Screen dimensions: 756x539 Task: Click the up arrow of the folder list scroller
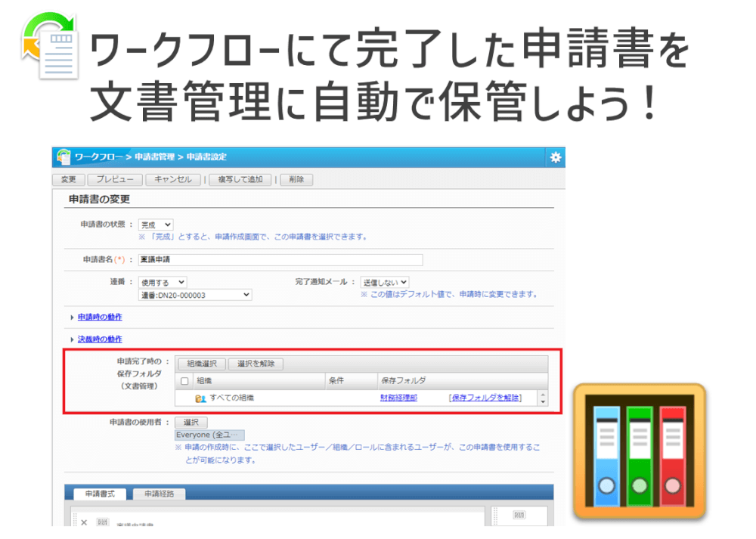541,392
